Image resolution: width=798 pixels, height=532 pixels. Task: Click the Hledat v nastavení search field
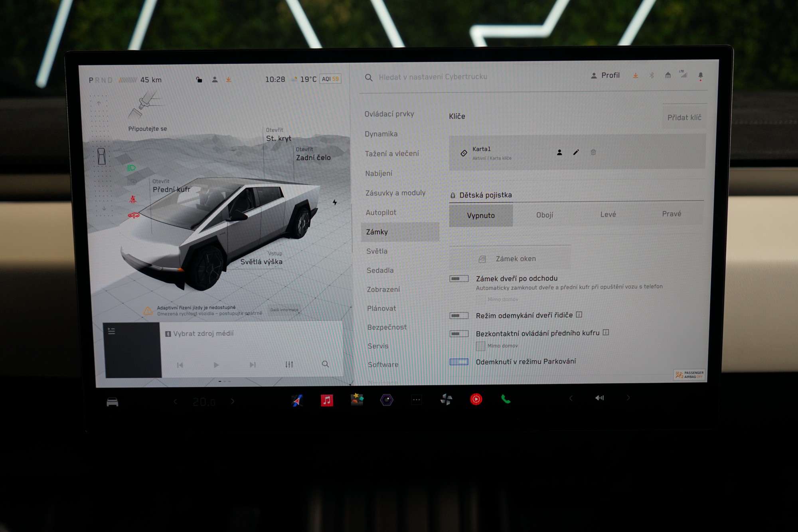tap(433, 77)
